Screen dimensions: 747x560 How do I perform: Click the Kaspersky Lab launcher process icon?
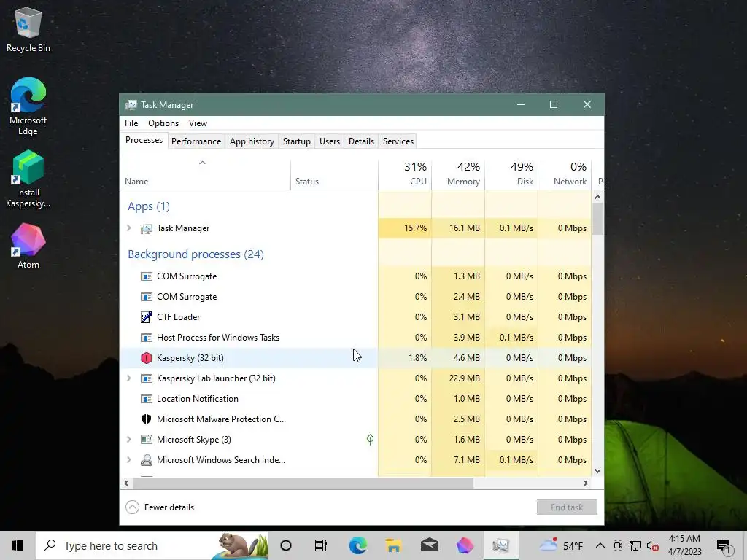click(x=146, y=378)
